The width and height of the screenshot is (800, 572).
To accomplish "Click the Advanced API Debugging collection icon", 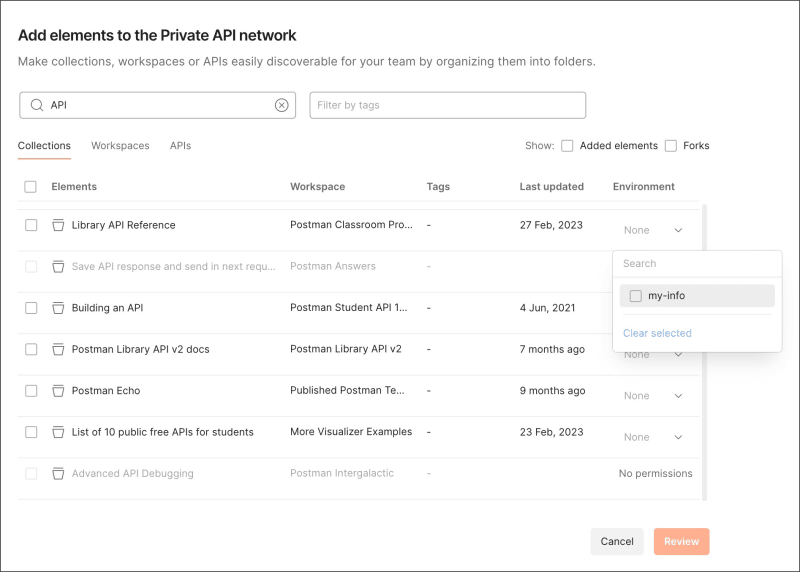I will (58, 473).
